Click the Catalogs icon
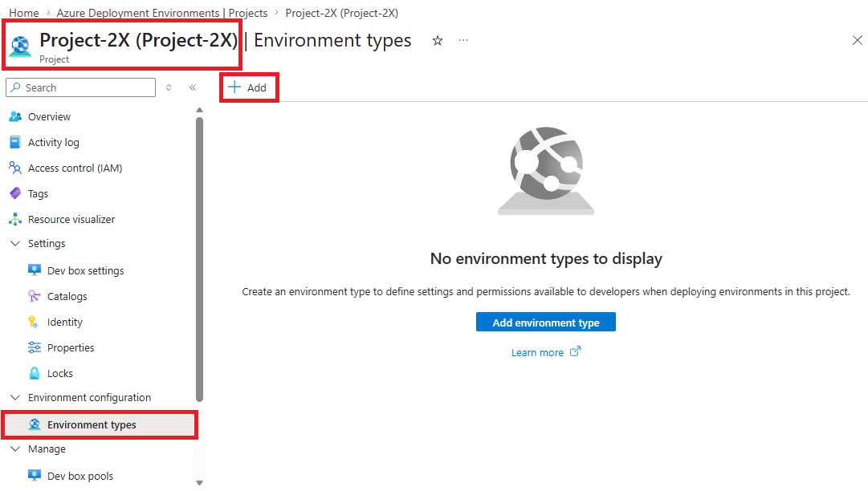 coord(35,296)
